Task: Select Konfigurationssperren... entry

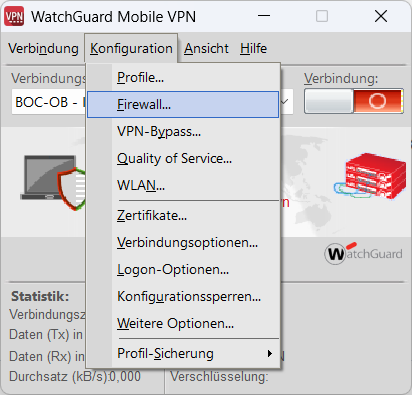Action: pos(183,297)
